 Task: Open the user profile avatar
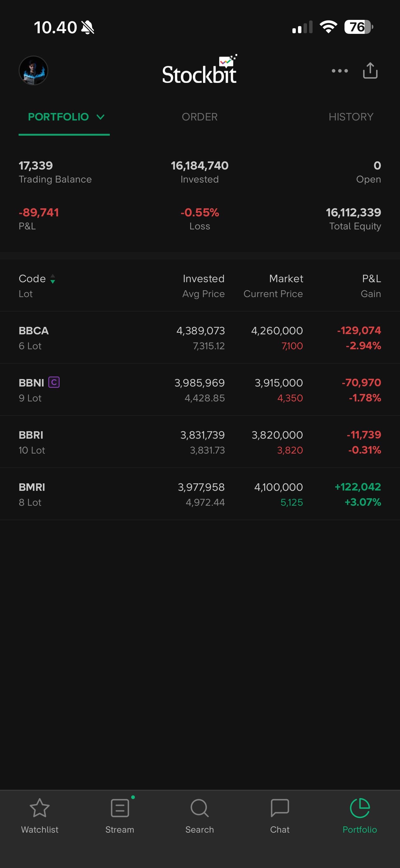click(33, 70)
